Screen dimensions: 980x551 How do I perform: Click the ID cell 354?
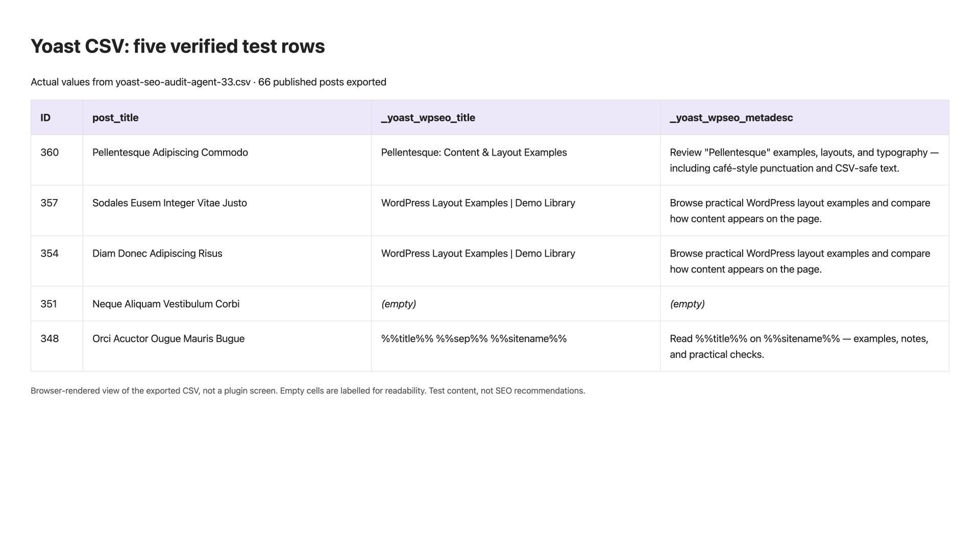57,261
